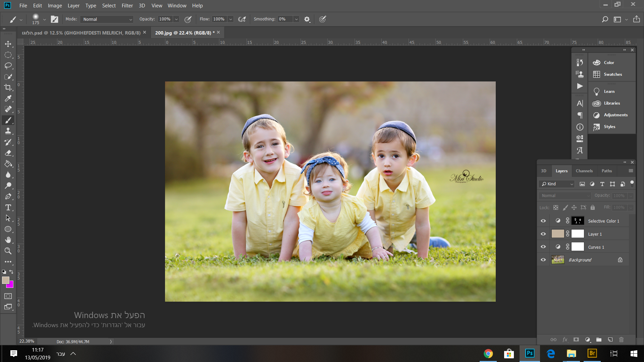644x362 pixels.
Task: Select the Zoom tool in toolbar
Action: pos(8,251)
